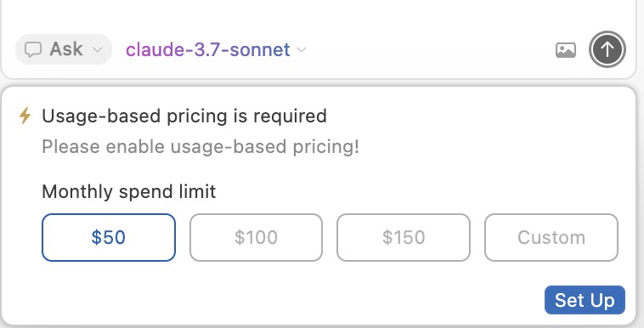This screenshot has height=328, width=644.
Task: Focus the chat input area above Ask
Action: [319, 14]
